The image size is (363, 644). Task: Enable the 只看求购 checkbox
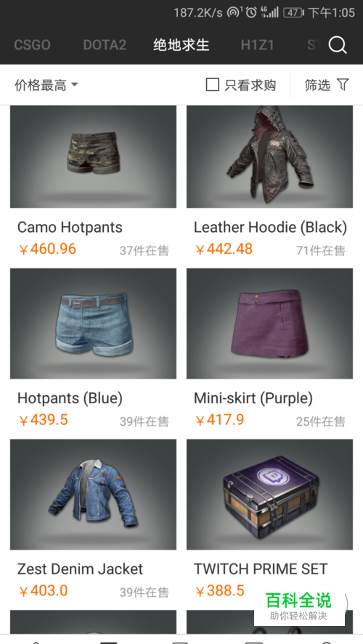(212, 85)
